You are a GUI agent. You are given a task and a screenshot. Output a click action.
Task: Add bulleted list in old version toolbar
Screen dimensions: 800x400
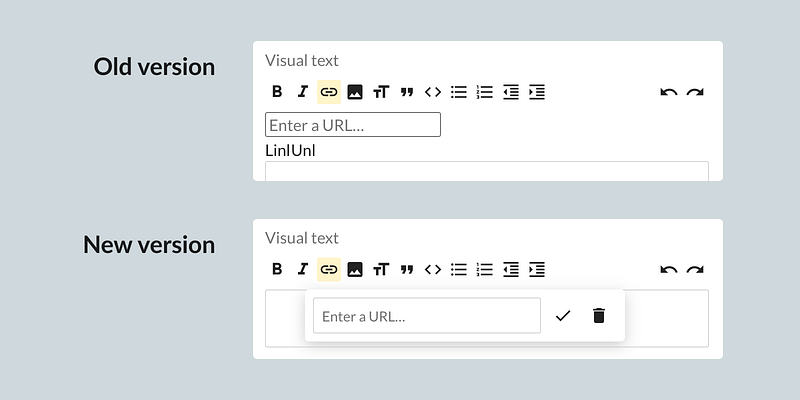(458, 92)
